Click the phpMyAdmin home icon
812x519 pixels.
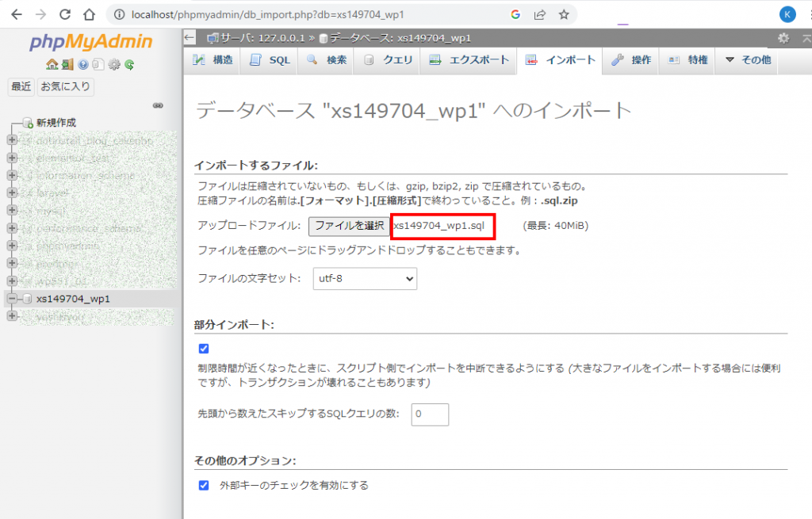tap(52, 65)
